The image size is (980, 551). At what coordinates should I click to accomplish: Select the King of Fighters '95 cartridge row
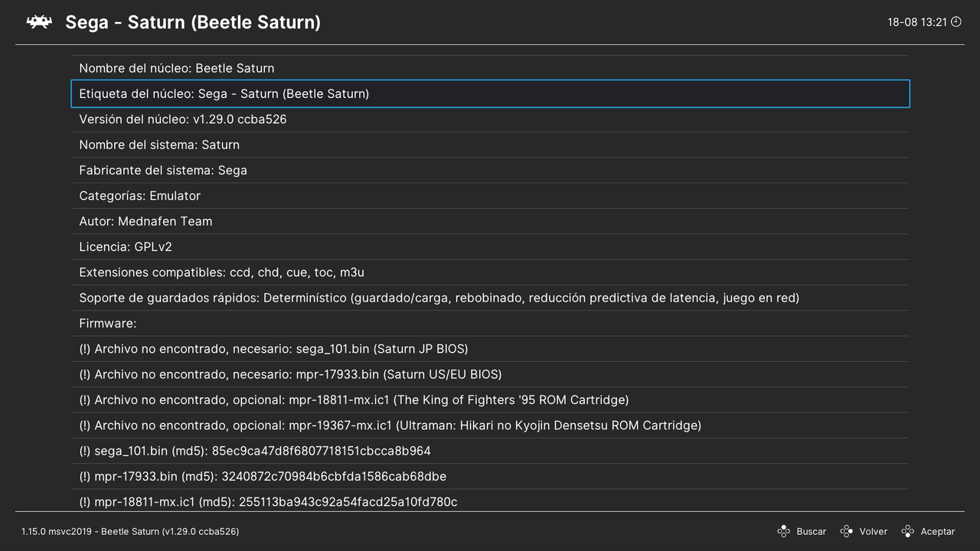tap(490, 399)
